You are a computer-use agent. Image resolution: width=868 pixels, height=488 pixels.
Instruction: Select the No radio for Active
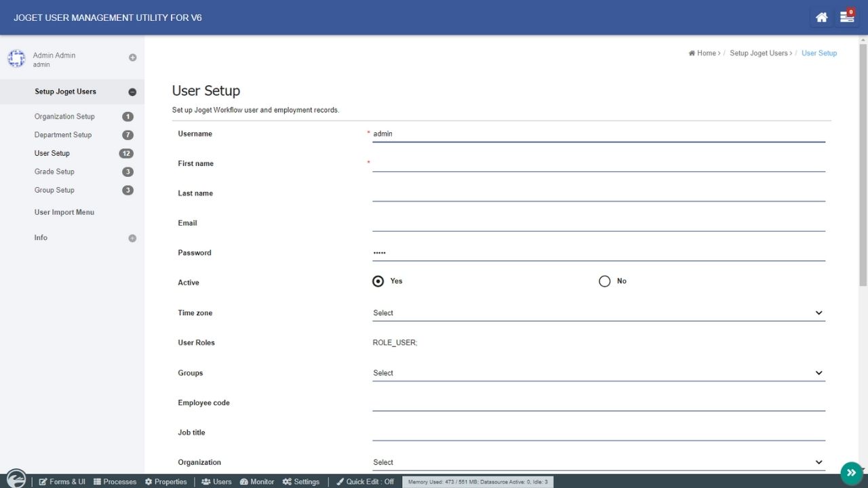(605, 281)
